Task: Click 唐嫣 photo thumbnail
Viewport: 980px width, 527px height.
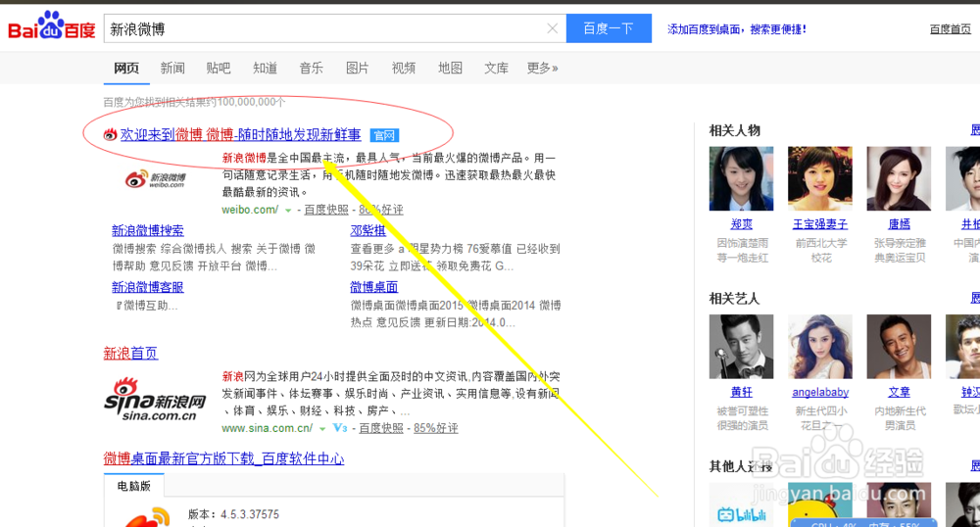Action: click(x=899, y=178)
